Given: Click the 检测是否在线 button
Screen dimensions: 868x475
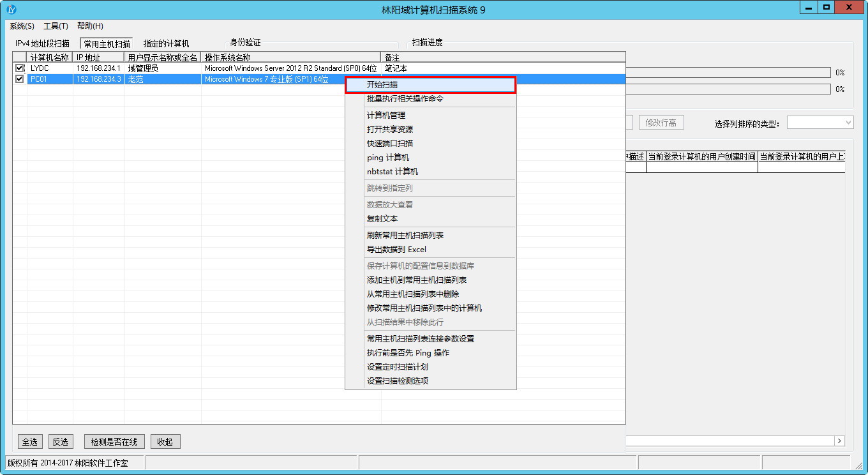Looking at the screenshot, I should click(x=114, y=442).
